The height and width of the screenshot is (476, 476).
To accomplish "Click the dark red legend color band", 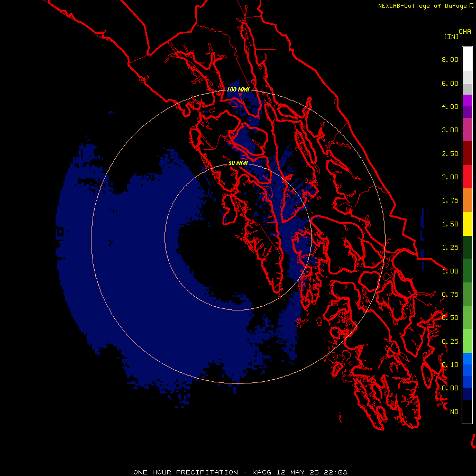I will [x=467, y=153].
